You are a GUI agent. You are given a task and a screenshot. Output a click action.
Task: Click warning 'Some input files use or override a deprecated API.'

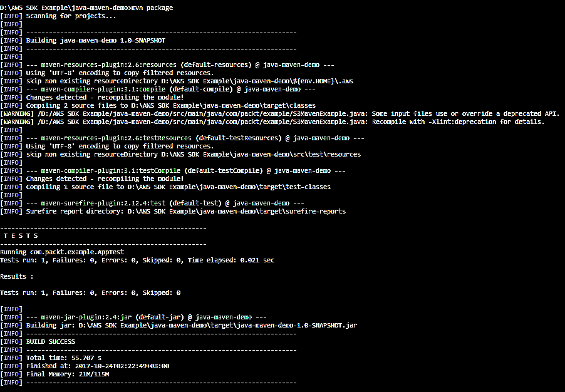465,113
